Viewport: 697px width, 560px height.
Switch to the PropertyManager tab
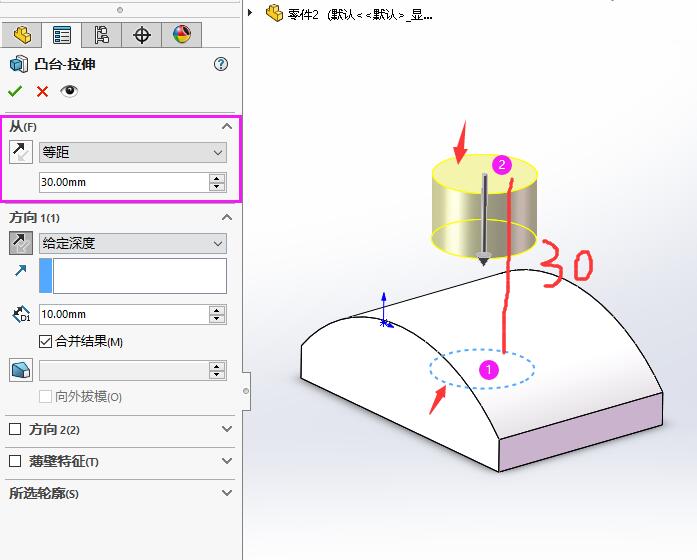pyautogui.click(x=62, y=35)
